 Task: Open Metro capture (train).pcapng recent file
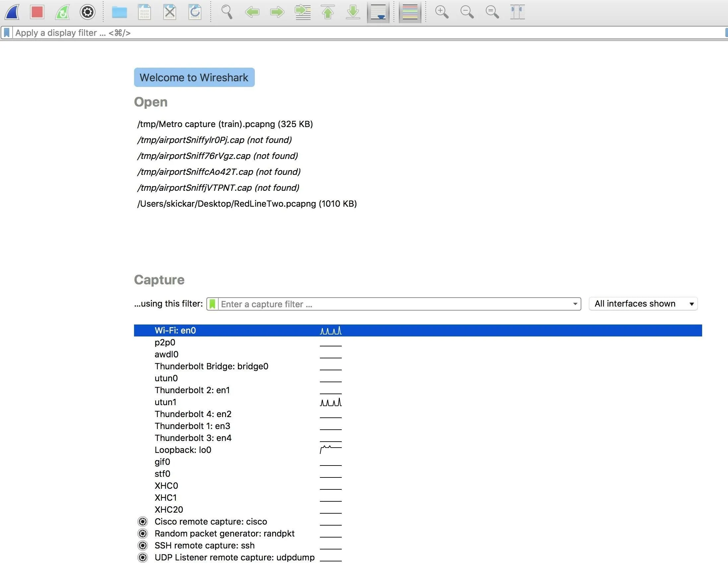(x=225, y=124)
